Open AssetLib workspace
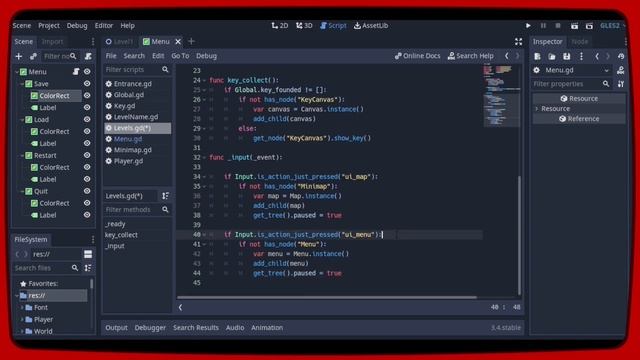 pos(371,25)
